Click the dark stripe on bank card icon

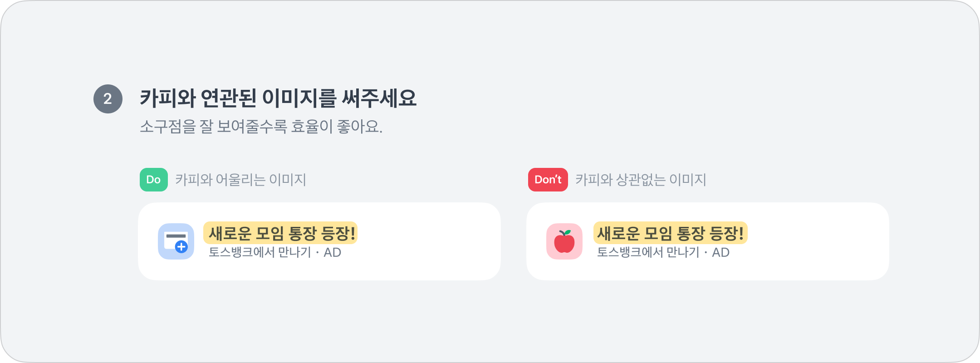[176, 236]
